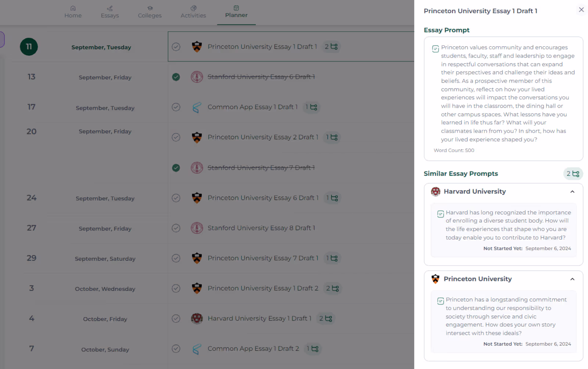Click Stanford seal beside Essay 8 Draft 1
588x369 pixels.
click(x=197, y=228)
